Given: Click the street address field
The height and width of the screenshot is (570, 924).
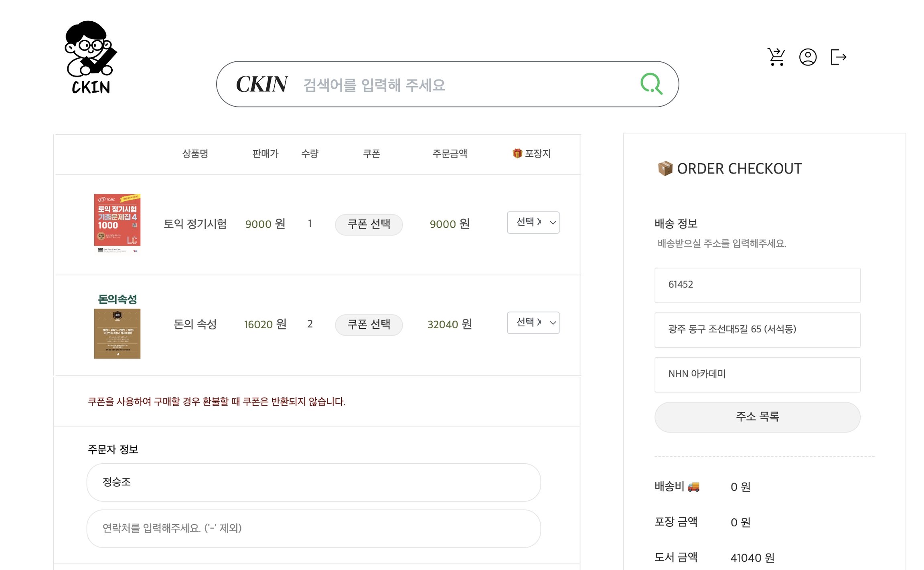Looking at the screenshot, I should tap(757, 329).
